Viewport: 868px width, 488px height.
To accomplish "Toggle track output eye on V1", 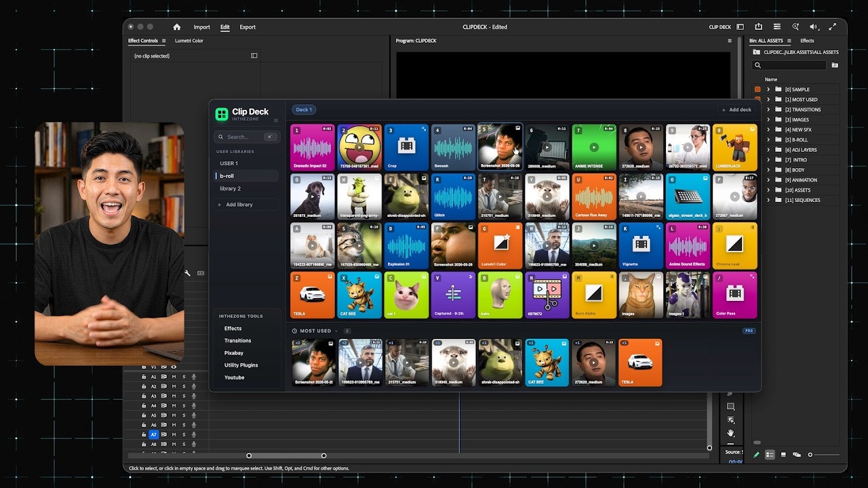I will (x=174, y=367).
